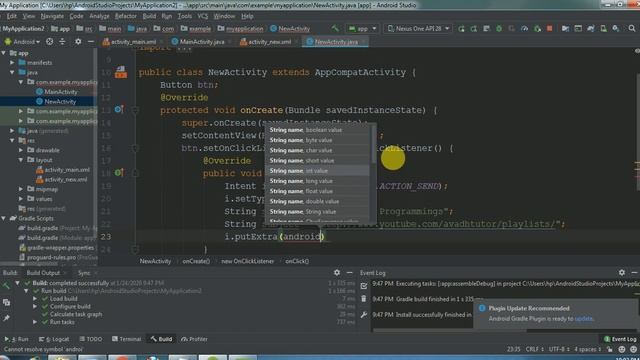Viewport: 640px width, 360px height.
Task: Toggle the read-only lock icon in the status bar
Action: pyautogui.click(x=609, y=349)
